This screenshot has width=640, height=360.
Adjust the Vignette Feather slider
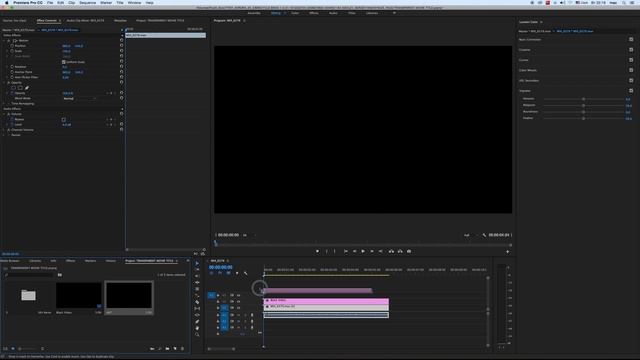tap(583, 118)
